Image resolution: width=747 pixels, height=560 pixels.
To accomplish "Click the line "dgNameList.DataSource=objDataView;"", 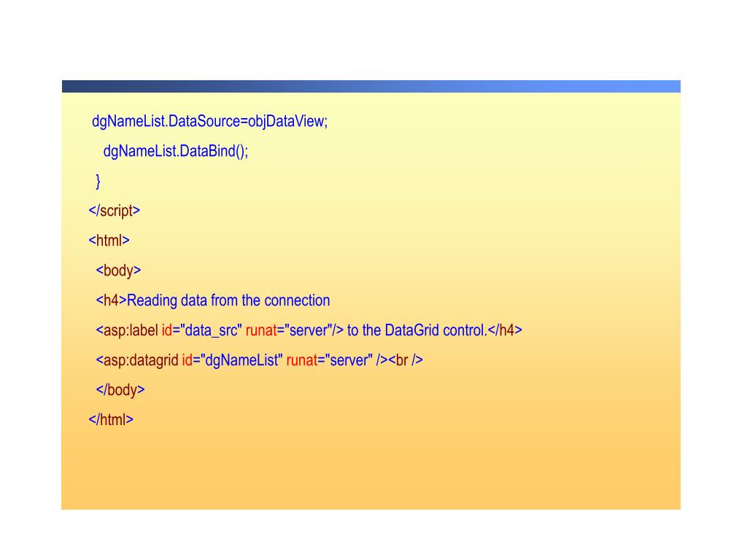I will [209, 122].
